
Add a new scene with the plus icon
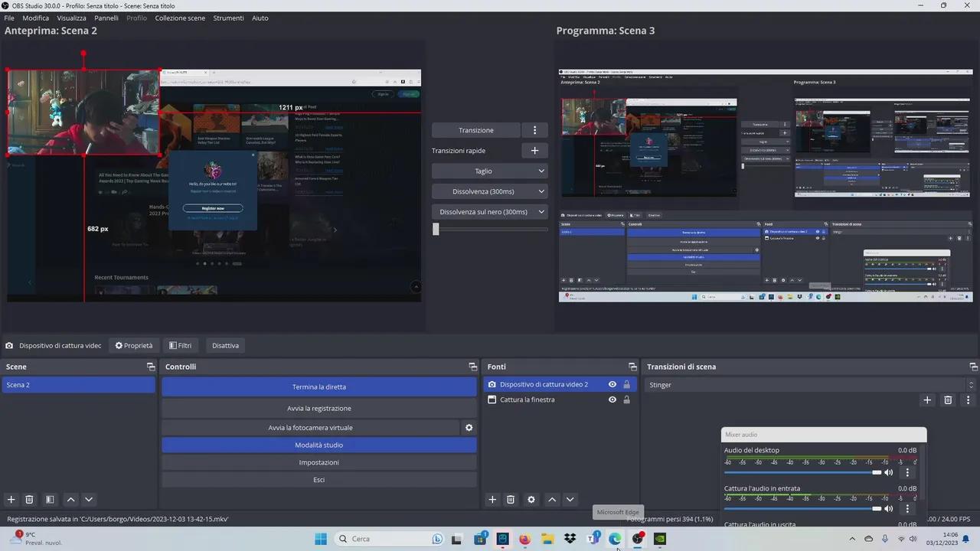pos(11,499)
